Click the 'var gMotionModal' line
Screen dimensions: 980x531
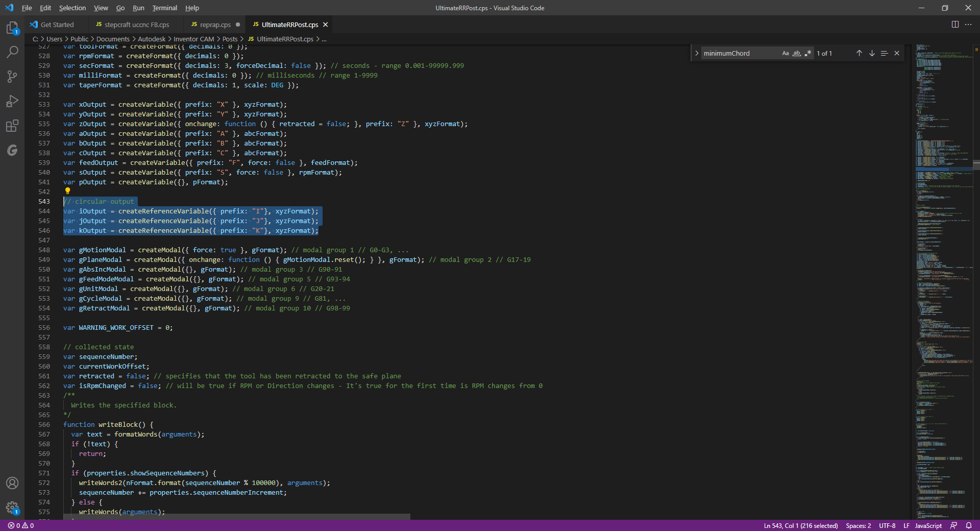(236, 250)
